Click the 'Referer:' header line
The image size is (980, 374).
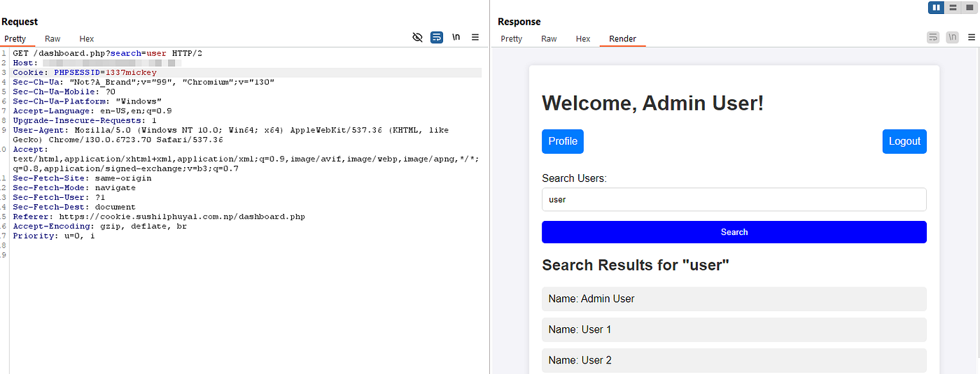coord(159,217)
